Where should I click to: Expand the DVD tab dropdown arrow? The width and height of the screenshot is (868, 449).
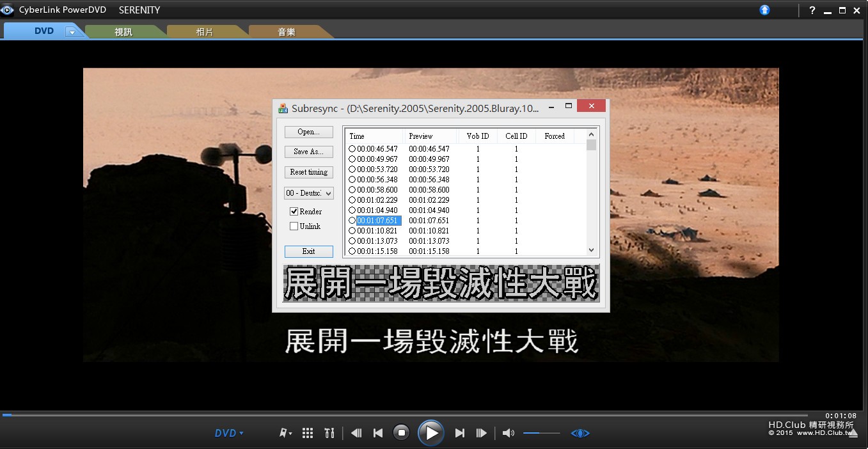pos(72,32)
